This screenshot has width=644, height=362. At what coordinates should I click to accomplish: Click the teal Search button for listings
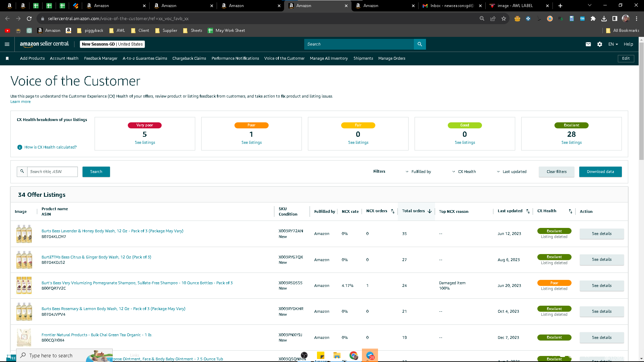point(96,172)
